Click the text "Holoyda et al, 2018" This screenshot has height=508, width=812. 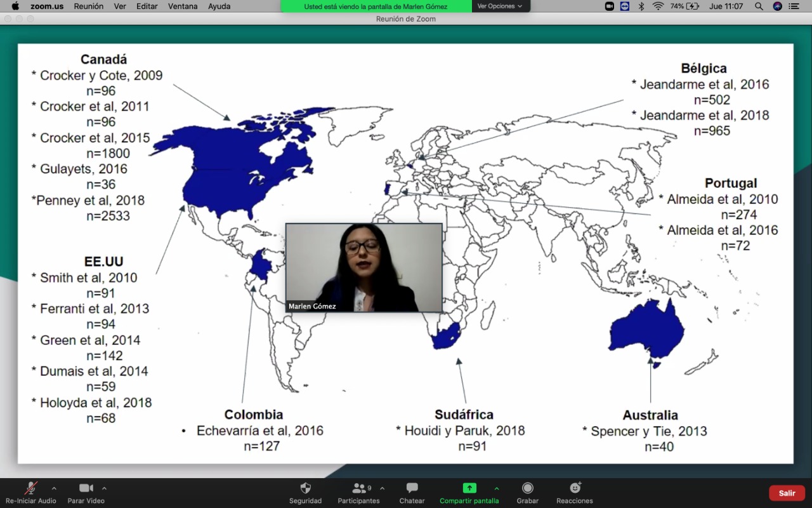click(96, 403)
